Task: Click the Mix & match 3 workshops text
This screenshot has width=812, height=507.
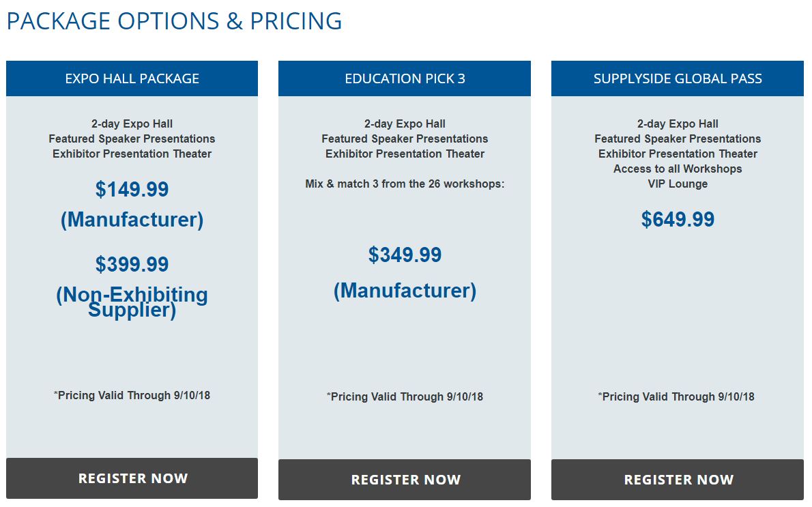Action: click(405, 184)
